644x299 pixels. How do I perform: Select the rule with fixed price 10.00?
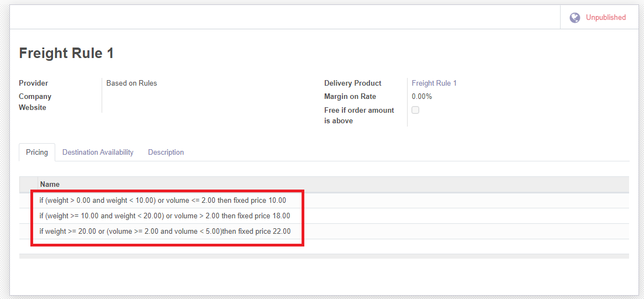[163, 200]
